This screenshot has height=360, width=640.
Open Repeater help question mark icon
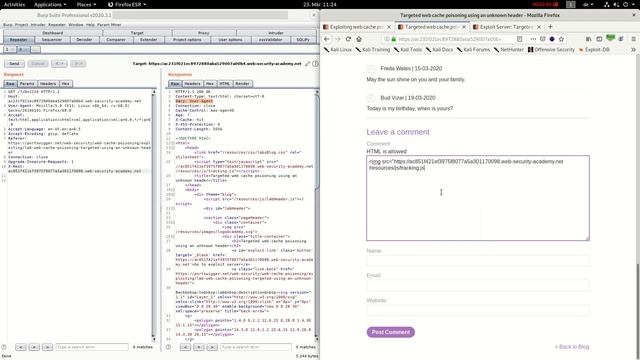(315, 64)
